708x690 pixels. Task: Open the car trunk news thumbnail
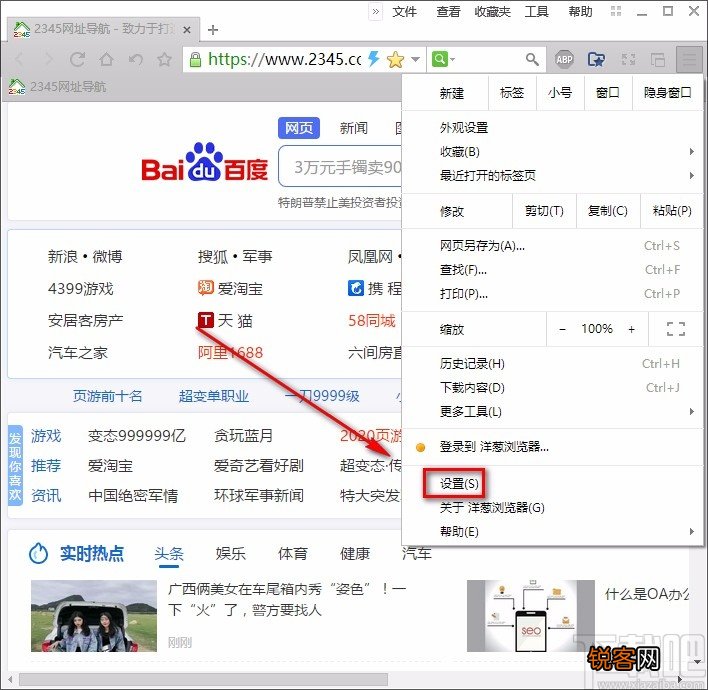pyautogui.click(x=94, y=616)
